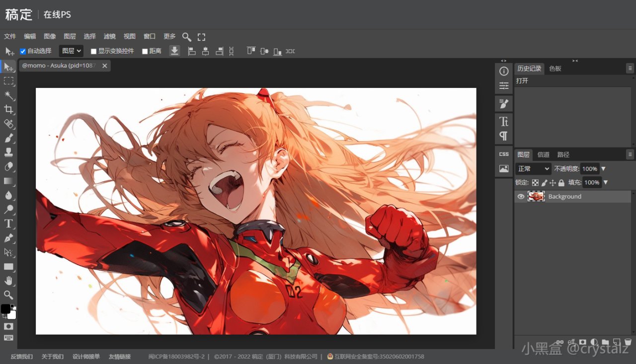The width and height of the screenshot is (636, 364).
Task: Hide the Background layer using eye icon
Action: click(x=521, y=197)
